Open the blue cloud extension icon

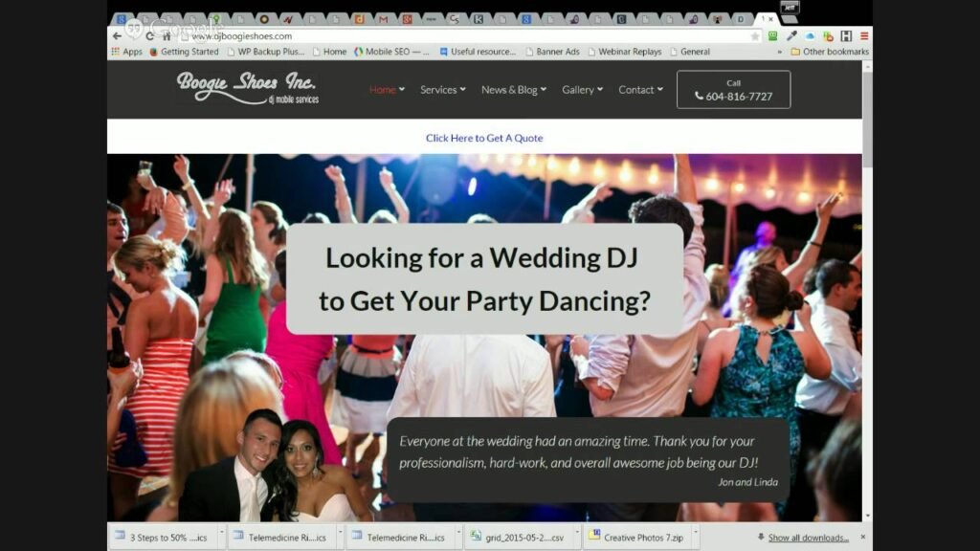point(811,35)
